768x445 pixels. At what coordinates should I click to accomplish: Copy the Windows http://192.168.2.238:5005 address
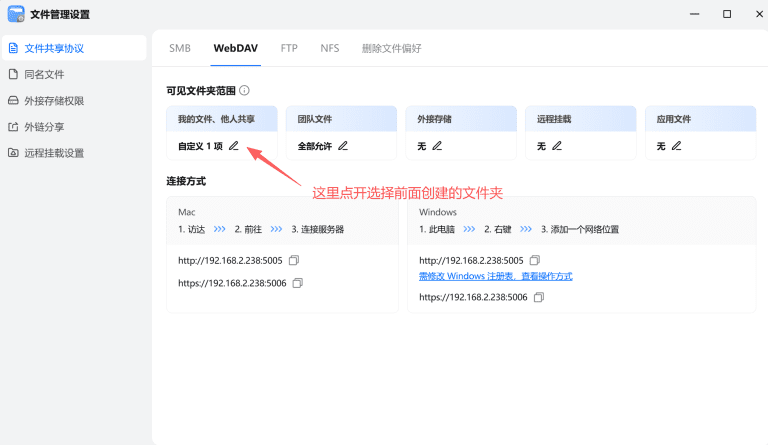tap(535, 260)
